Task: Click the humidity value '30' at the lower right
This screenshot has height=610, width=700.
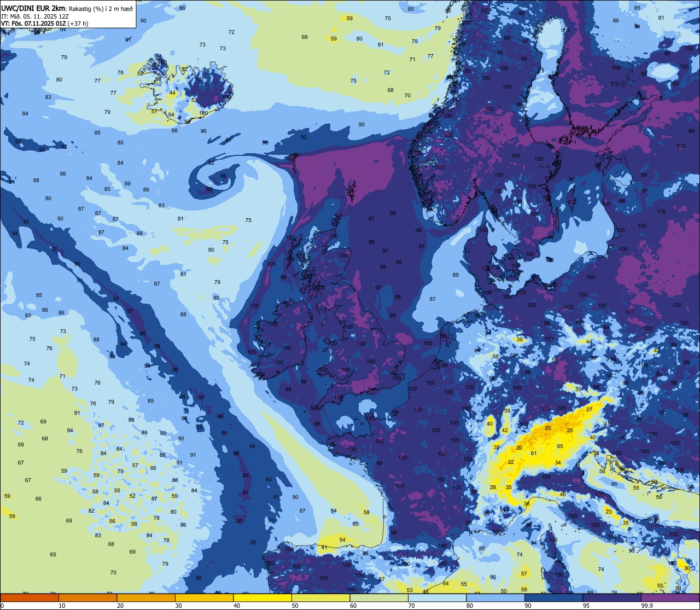Action: 687,568
